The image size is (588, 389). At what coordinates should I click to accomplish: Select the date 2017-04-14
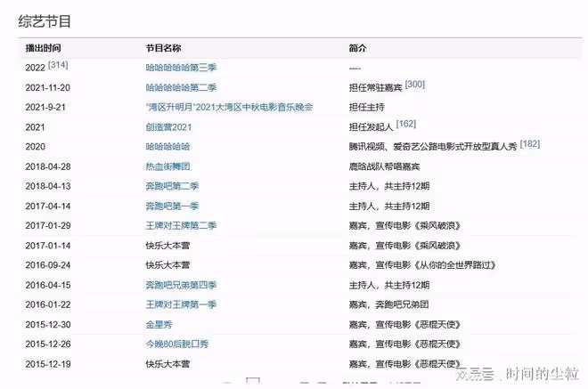point(48,207)
